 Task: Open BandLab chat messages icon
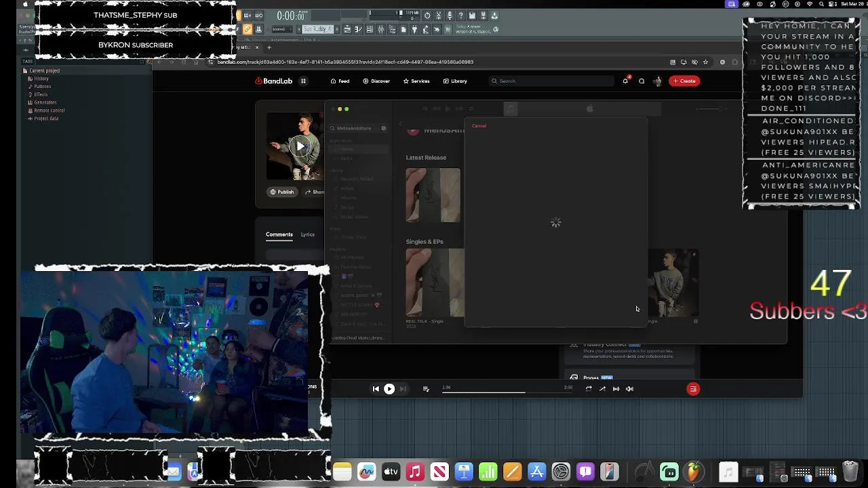tap(642, 81)
